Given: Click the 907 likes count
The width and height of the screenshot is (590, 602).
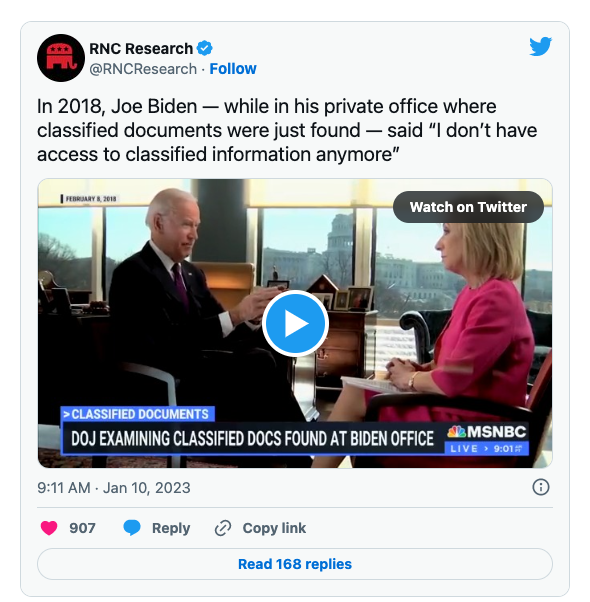Looking at the screenshot, I should pyautogui.click(x=82, y=528).
